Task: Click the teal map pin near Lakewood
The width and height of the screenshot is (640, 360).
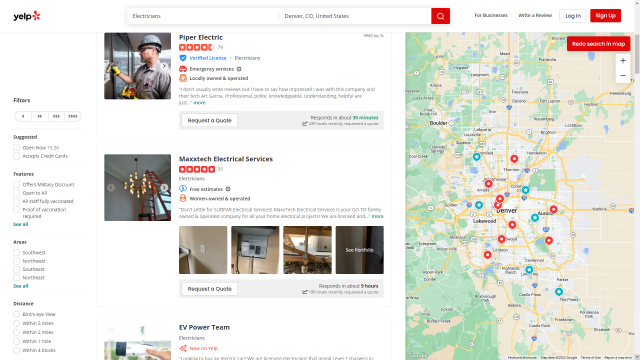Action: pyautogui.click(x=479, y=205)
